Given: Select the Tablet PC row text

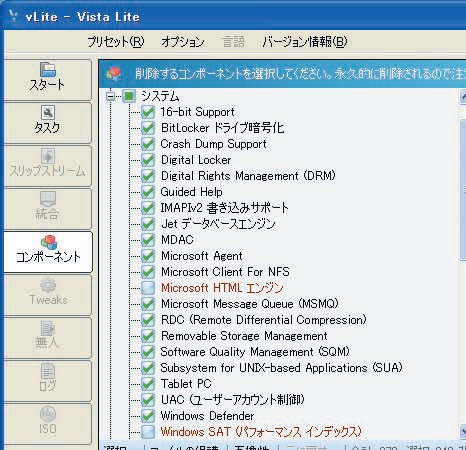Looking at the screenshot, I should 186,384.
